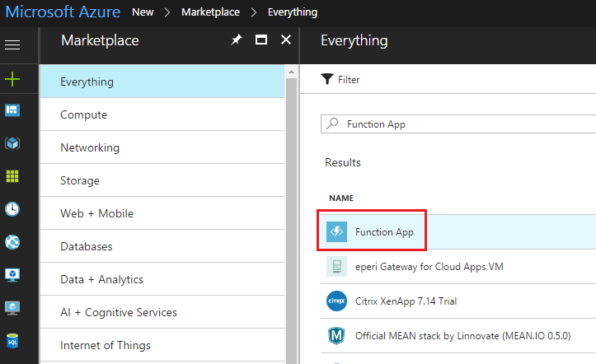This screenshot has height=364, width=596.
Task: Open the hamburger menu in sidebar
Action: click(12, 44)
